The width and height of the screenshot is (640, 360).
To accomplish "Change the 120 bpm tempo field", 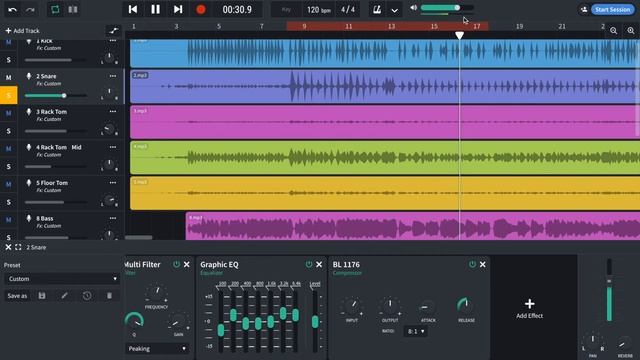I will tap(318, 9).
